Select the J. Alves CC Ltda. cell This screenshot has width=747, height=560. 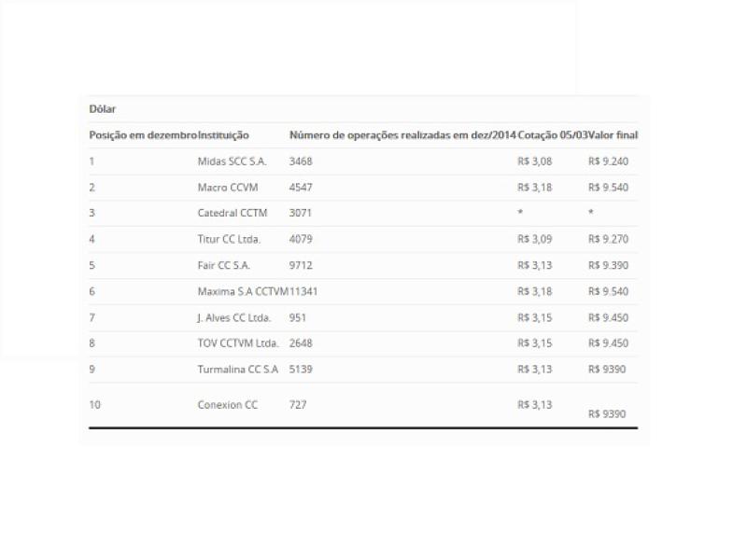tap(233, 317)
